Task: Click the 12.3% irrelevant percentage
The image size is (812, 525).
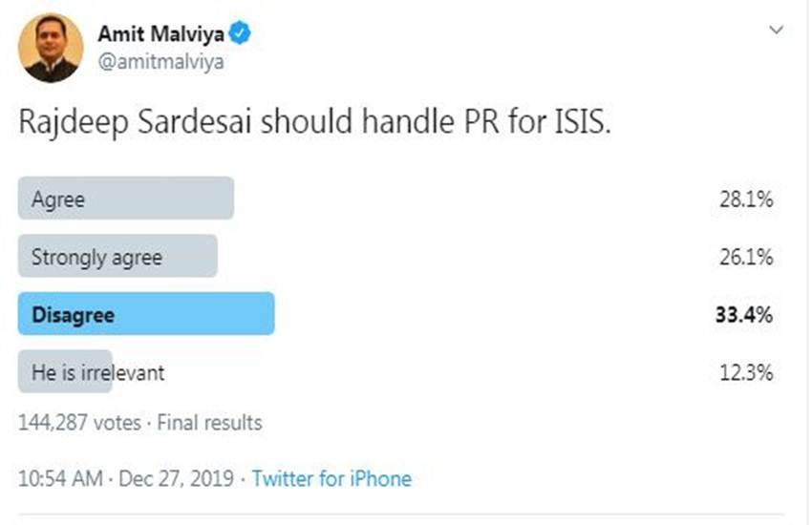Action: point(746,372)
